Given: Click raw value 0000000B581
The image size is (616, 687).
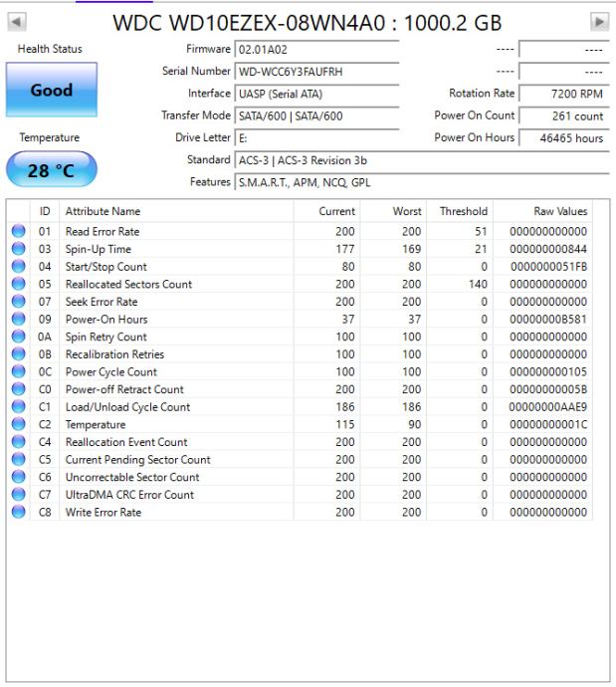Looking at the screenshot, I should 548,319.
